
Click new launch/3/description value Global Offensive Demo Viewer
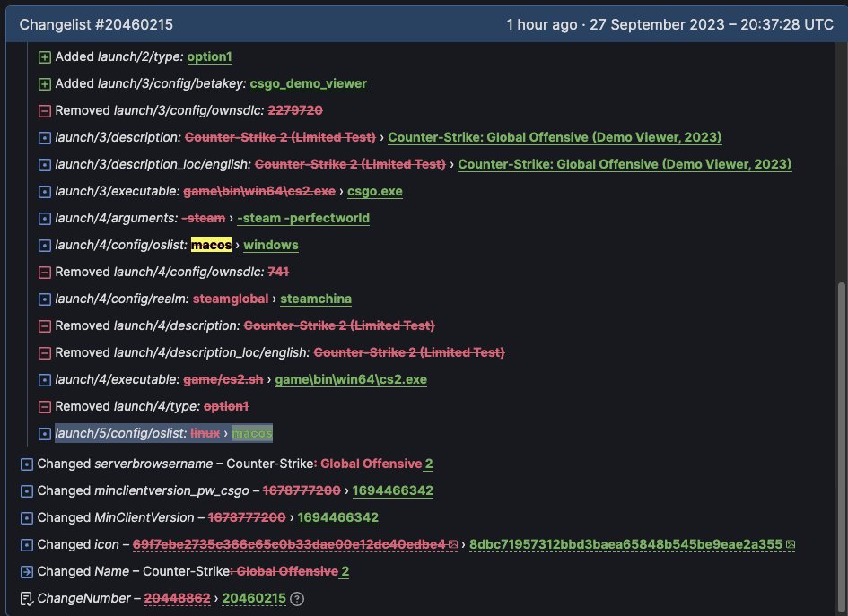point(555,137)
